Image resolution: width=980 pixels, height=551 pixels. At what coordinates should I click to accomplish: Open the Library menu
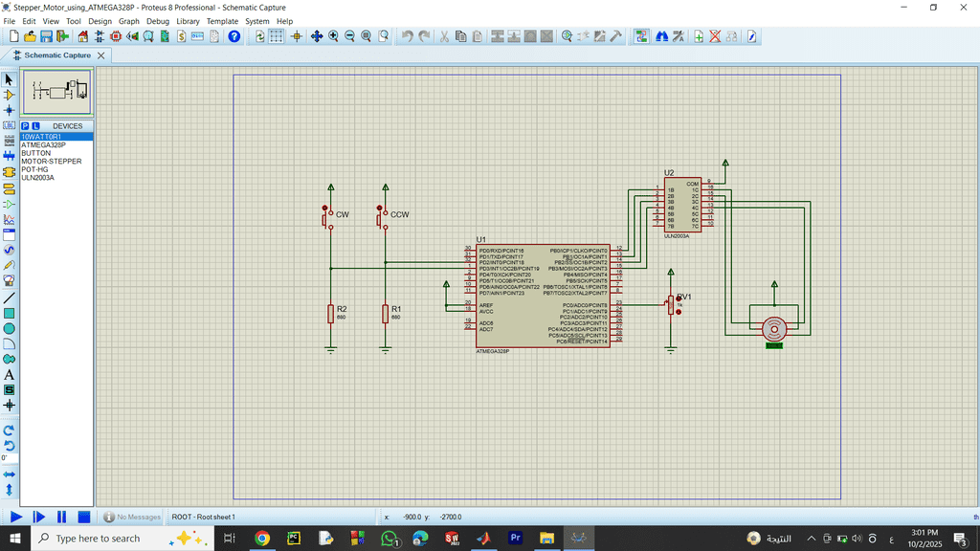point(188,21)
